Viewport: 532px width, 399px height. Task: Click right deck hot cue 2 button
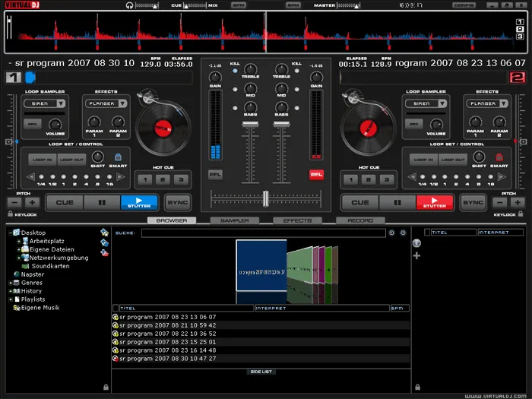369,179
